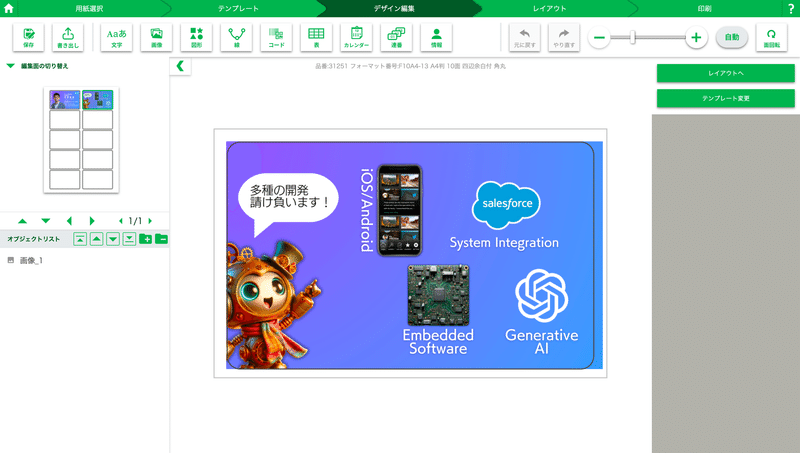Click the レイアウトへ button

[x=726, y=73]
